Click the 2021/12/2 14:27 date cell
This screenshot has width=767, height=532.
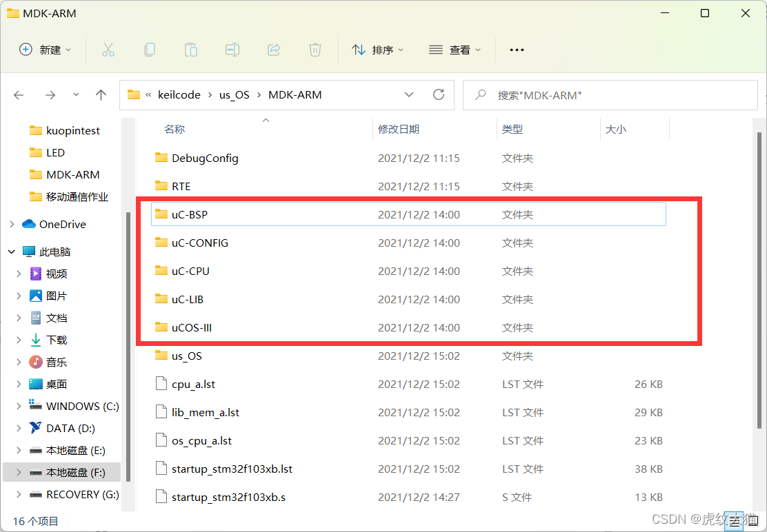(419, 498)
